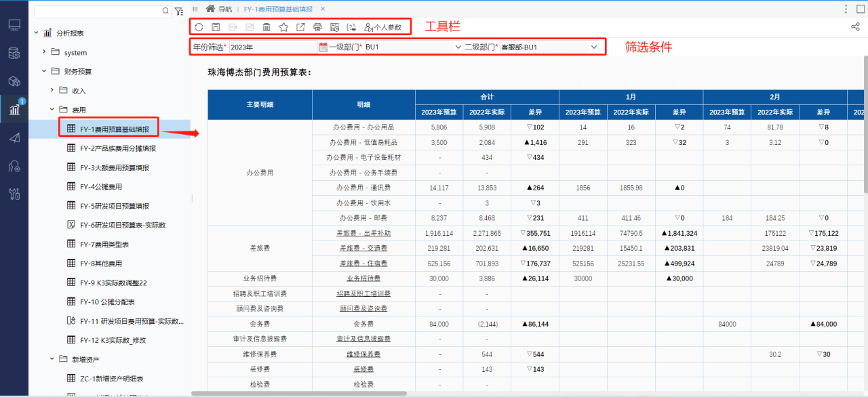Click the 个人参数 button
This screenshot has width=868, height=397.
(x=383, y=28)
